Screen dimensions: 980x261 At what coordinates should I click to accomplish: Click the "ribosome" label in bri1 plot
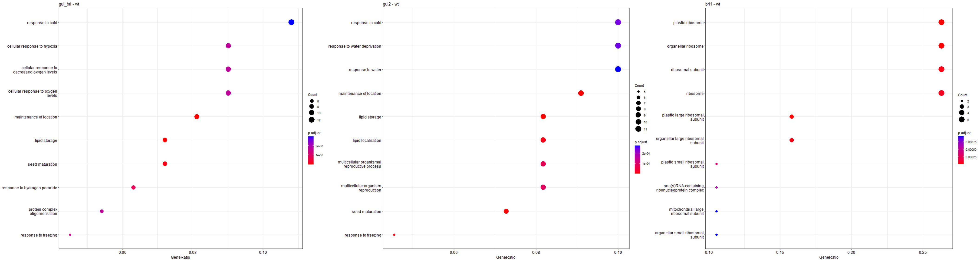(x=695, y=93)
